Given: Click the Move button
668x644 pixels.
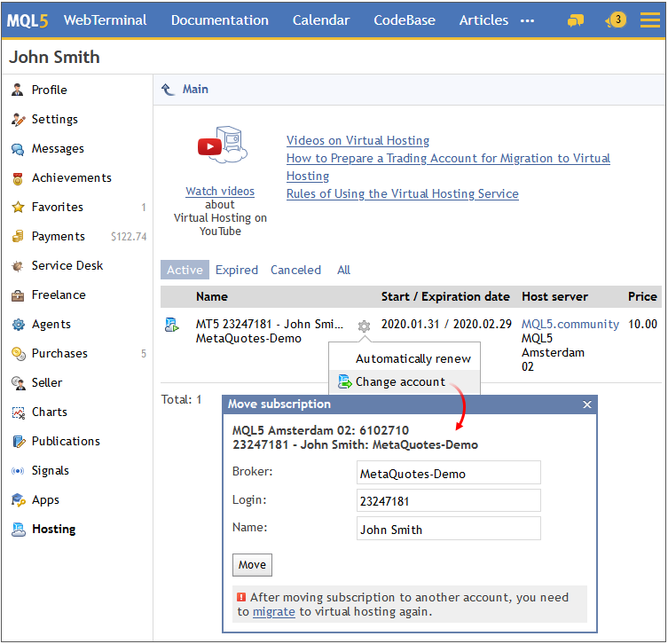Looking at the screenshot, I should point(252,565).
